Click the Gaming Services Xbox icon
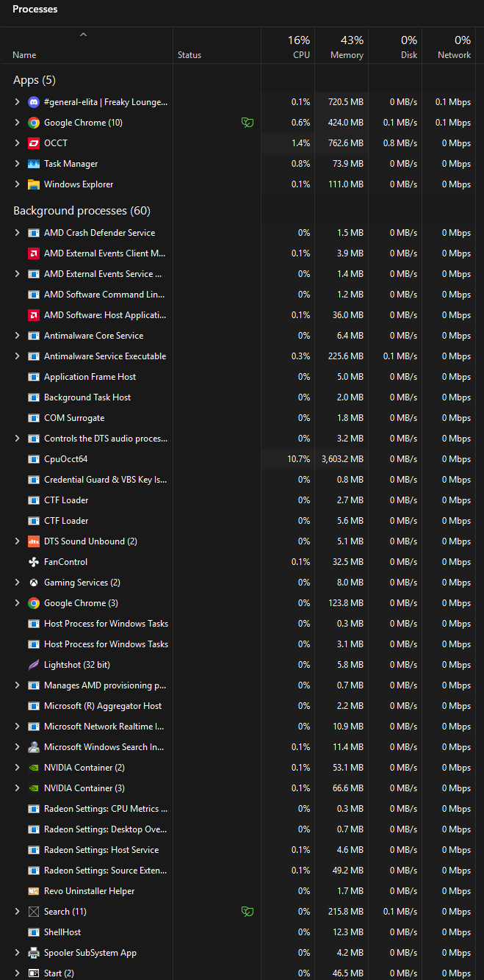The height and width of the screenshot is (980, 484). pyautogui.click(x=34, y=583)
